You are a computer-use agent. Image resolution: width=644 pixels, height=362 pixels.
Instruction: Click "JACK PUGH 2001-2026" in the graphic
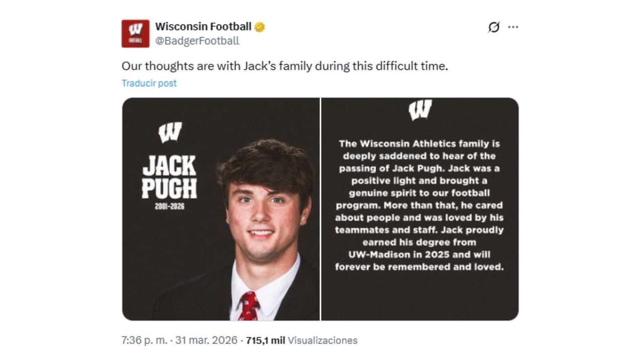169,181
